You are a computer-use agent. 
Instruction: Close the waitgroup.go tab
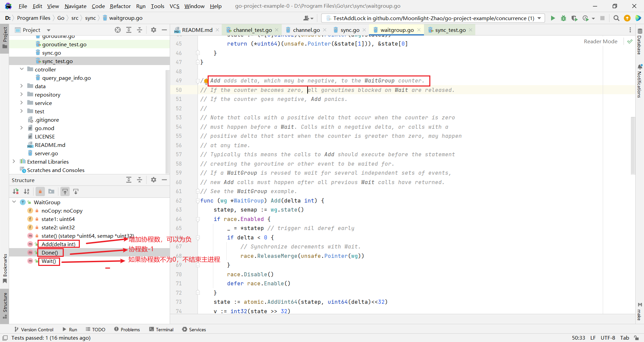[419, 30]
